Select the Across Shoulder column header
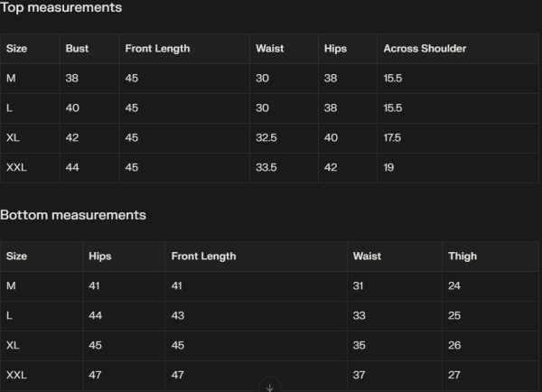542x392 pixels. click(425, 49)
